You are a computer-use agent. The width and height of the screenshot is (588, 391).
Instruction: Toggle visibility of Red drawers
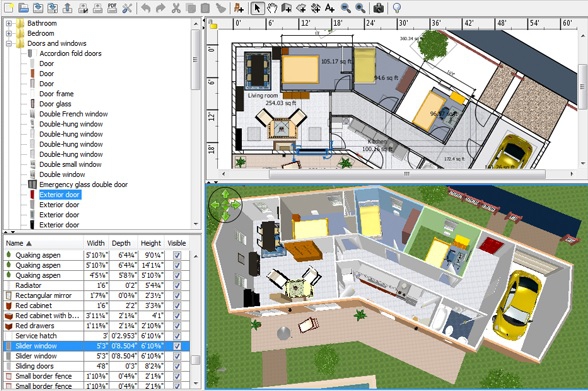pyautogui.click(x=177, y=326)
